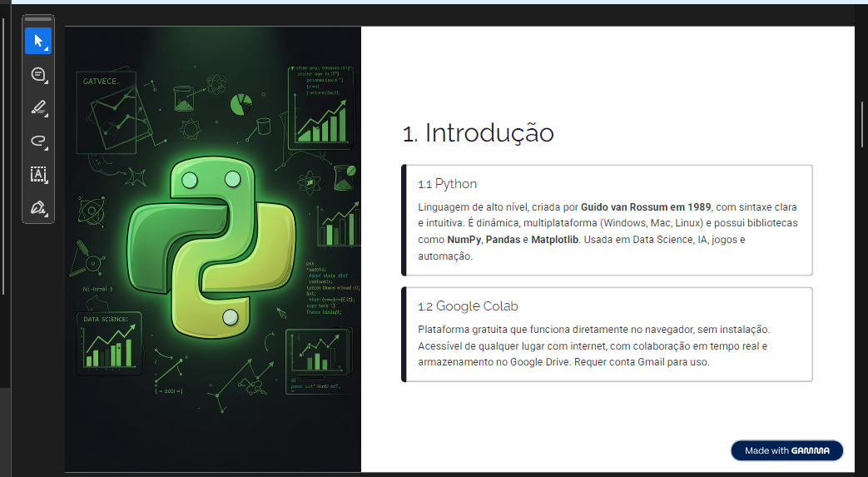Choose the highlighter pen tool
Image resolution: width=868 pixels, height=477 pixels.
pos(38,107)
